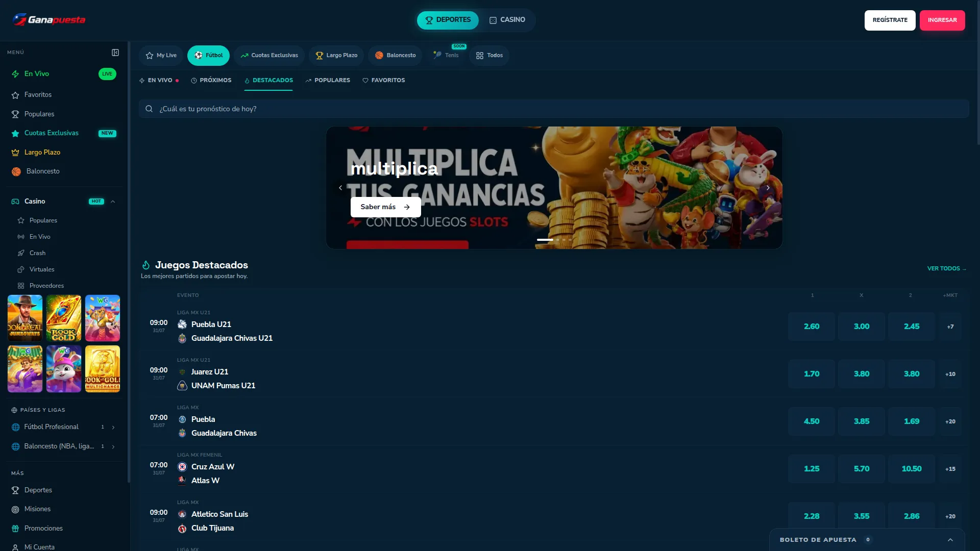Image resolution: width=980 pixels, height=551 pixels.
Task: Switch to the Casino section
Action: coord(507,20)
